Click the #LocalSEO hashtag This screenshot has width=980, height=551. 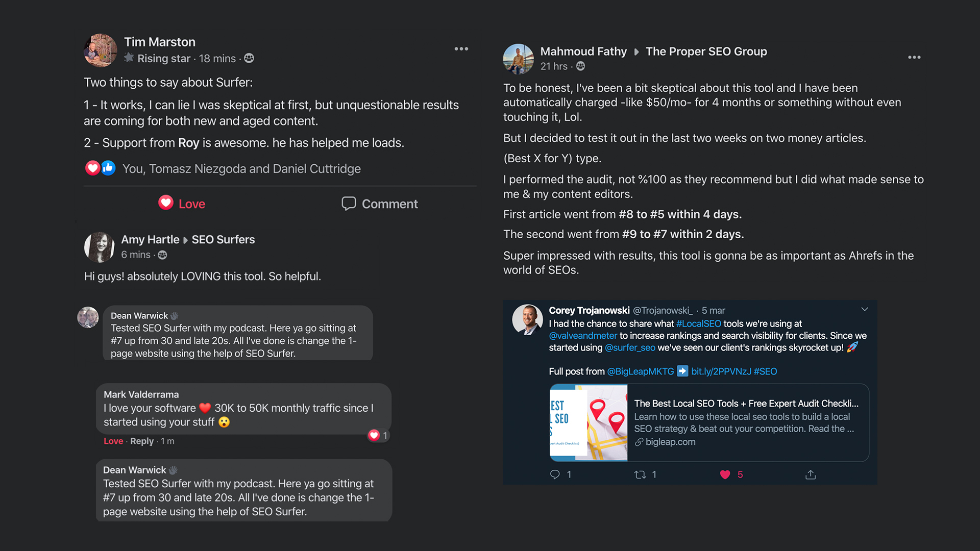click(x=698, y=323)
